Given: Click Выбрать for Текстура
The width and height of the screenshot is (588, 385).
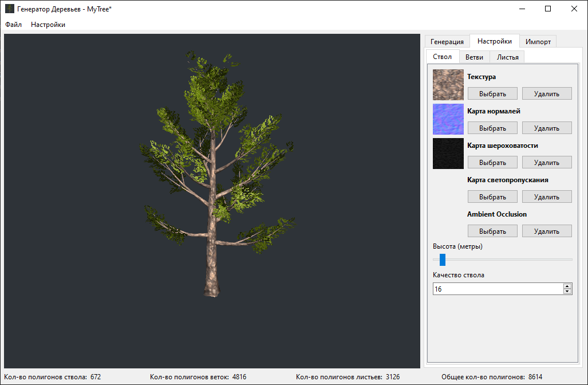Looking at the screenshot, I should (492, 93).
